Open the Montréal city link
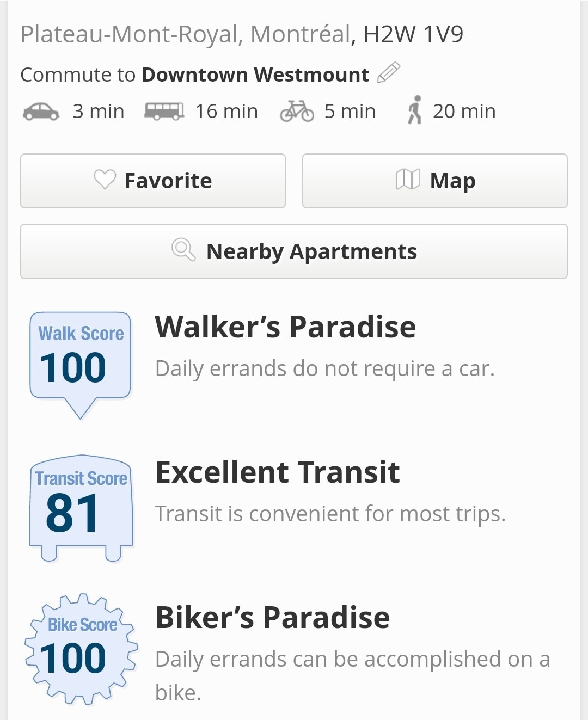 (300, 34)
